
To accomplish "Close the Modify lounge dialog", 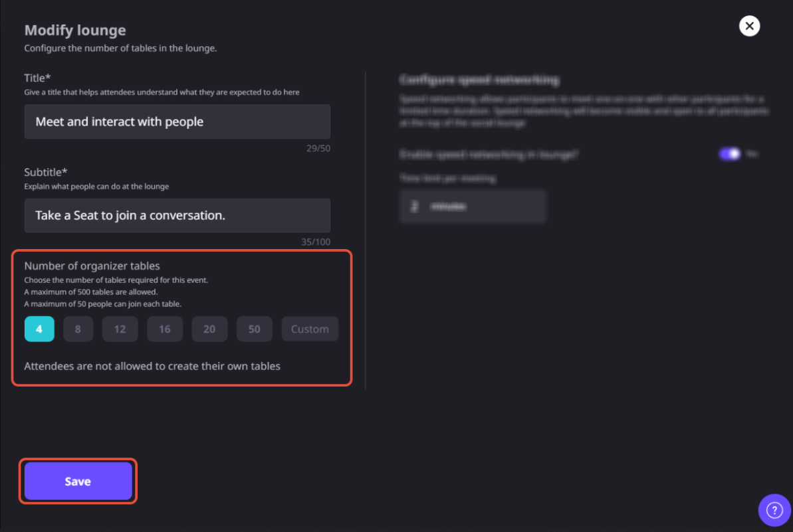I will pos(749,26).
